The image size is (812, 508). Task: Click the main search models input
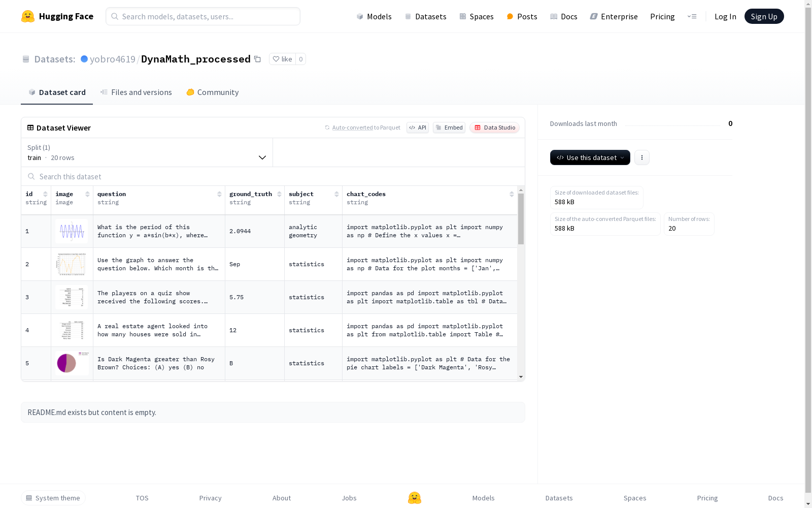click(x=203, y=16)
